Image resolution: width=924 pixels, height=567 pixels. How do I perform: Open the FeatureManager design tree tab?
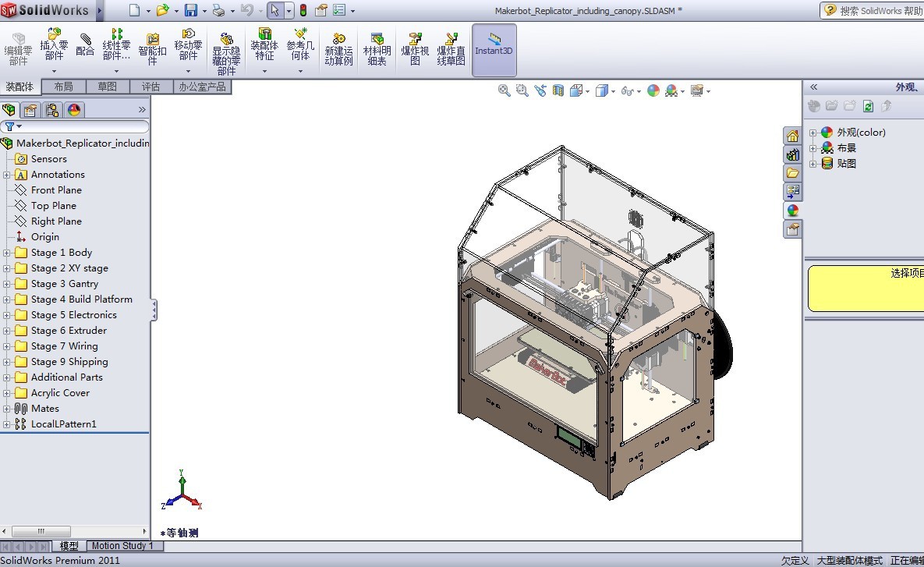[x=9, y=110]
